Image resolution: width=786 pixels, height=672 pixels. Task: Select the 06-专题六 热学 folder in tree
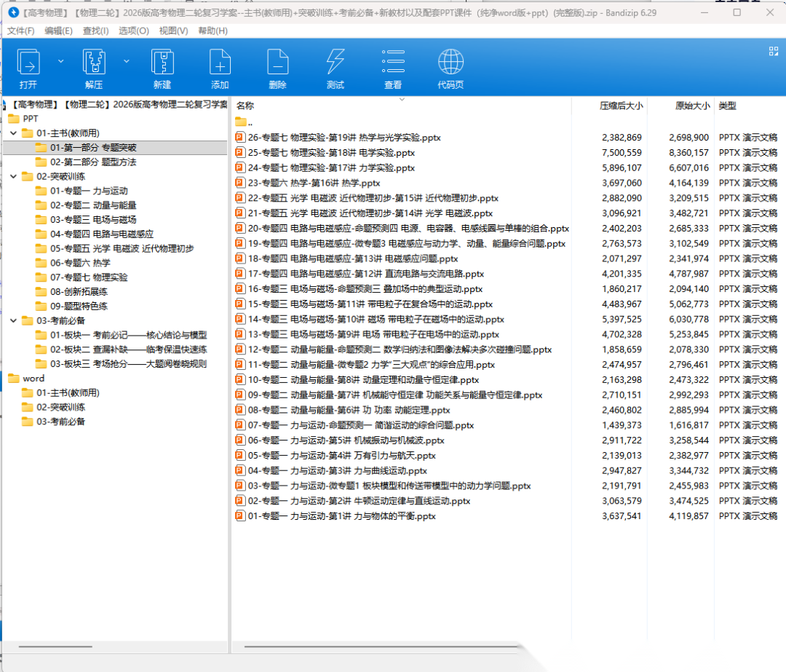80,263
